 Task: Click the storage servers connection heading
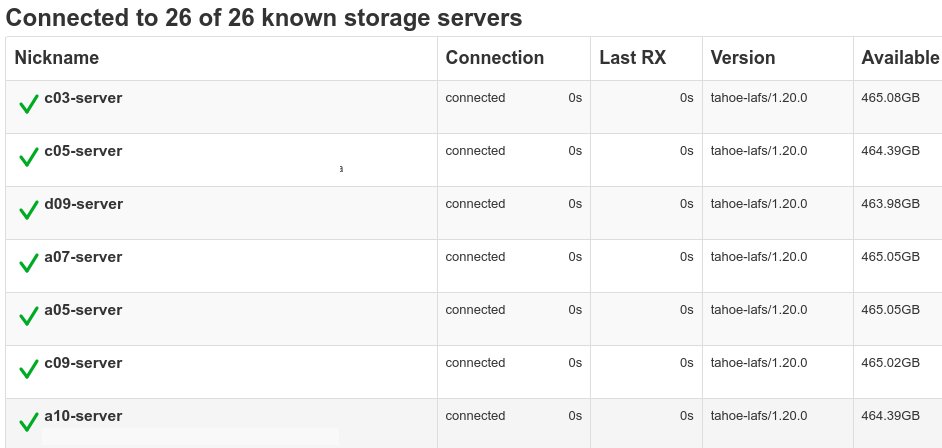264,18
